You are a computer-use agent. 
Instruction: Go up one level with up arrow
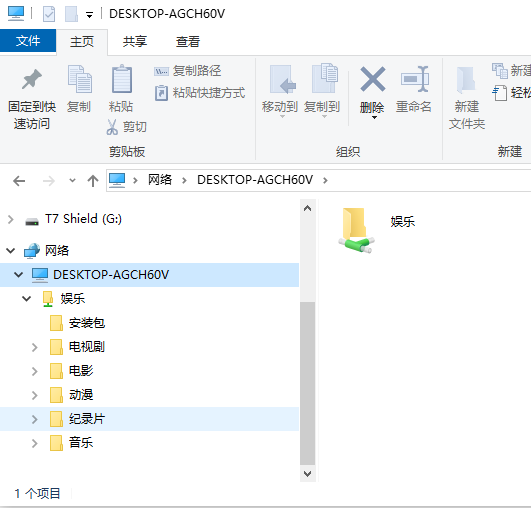(93, 181)
